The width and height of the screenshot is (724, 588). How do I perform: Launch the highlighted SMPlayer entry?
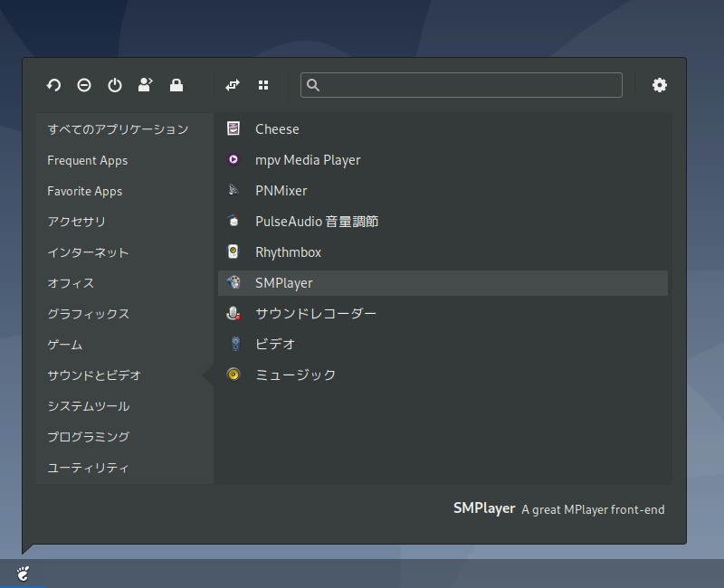443,283
